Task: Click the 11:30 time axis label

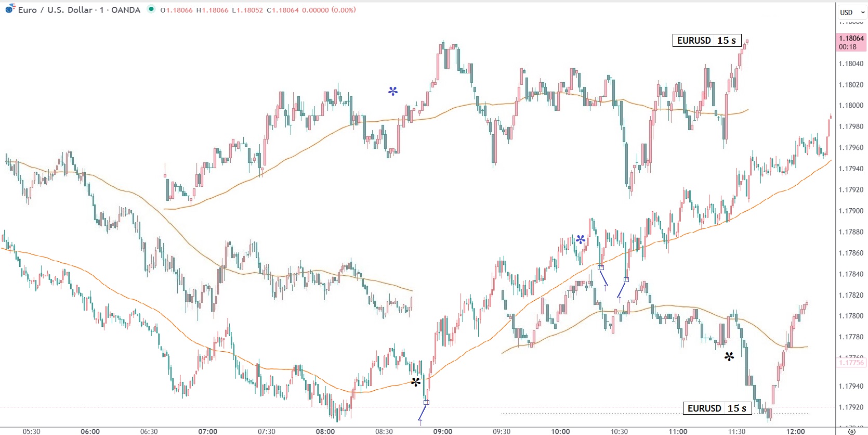Action: click(x=737, y=431)
